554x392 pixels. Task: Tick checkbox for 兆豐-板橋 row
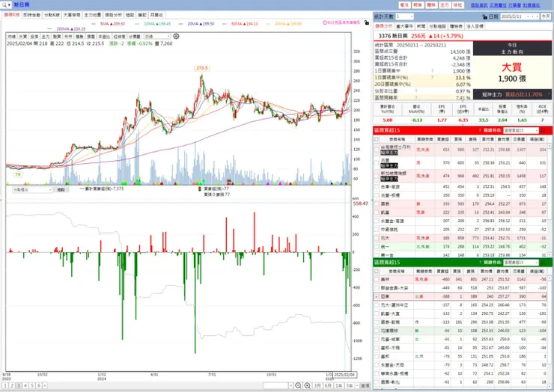[x=377, y=195]
